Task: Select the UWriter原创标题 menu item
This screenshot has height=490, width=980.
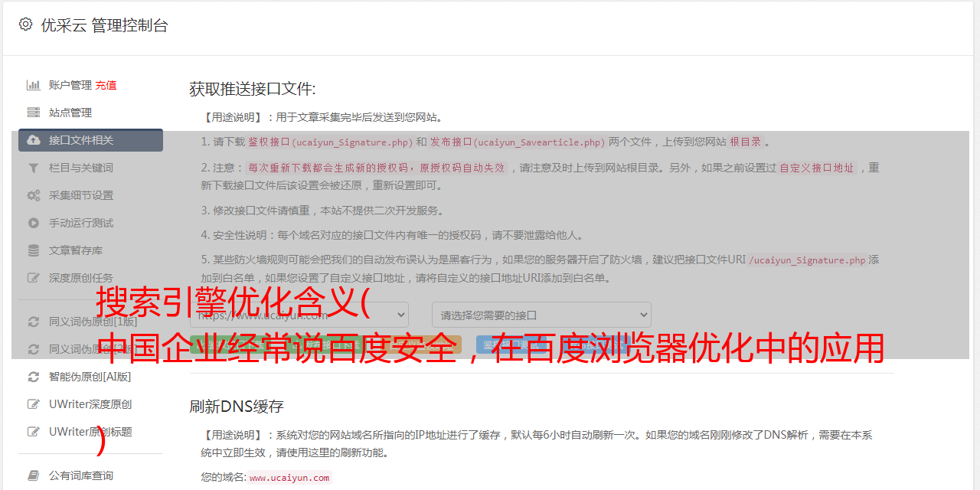Action: point(90,432)
